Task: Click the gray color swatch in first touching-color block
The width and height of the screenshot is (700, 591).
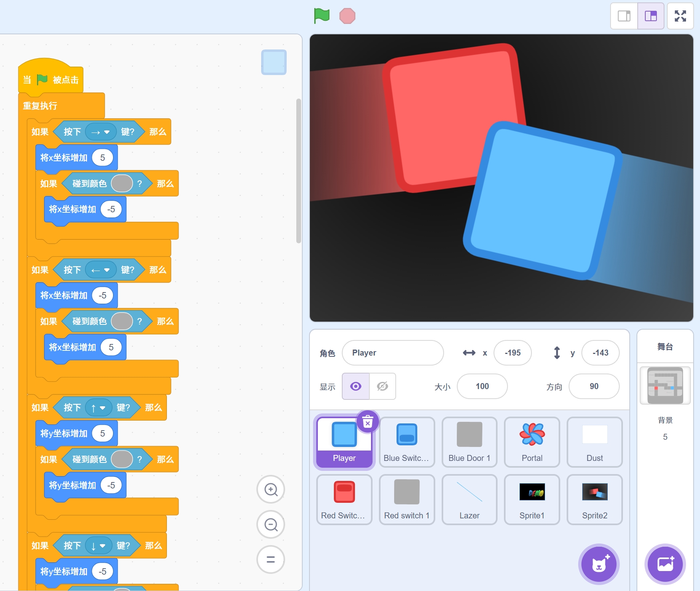Action: 122,184
